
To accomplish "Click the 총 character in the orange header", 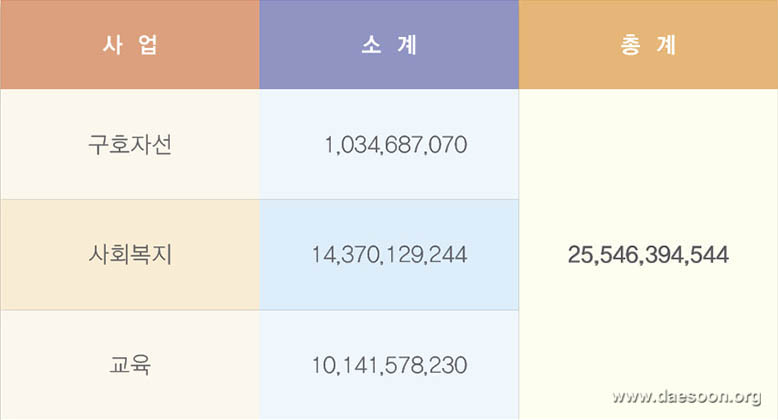I will pos(631,45).
